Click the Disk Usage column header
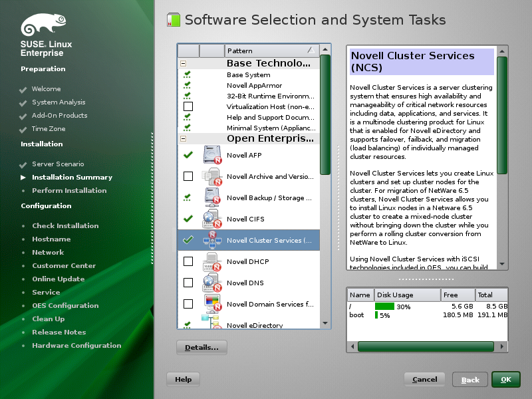Image resolution: width=532 pixels, height=399 pixels. pyautogui.click(x=407, y=295)
